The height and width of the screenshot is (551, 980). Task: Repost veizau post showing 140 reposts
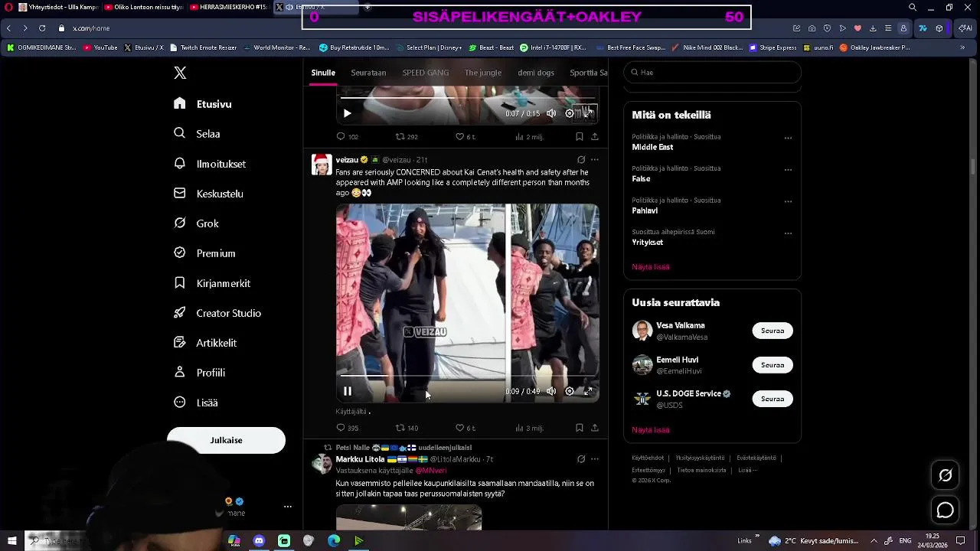(407, 428)
